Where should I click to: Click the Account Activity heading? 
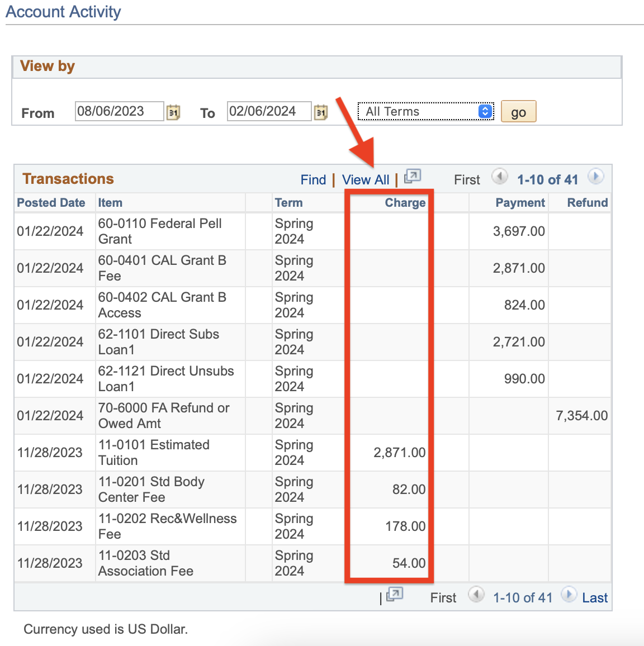63,11
